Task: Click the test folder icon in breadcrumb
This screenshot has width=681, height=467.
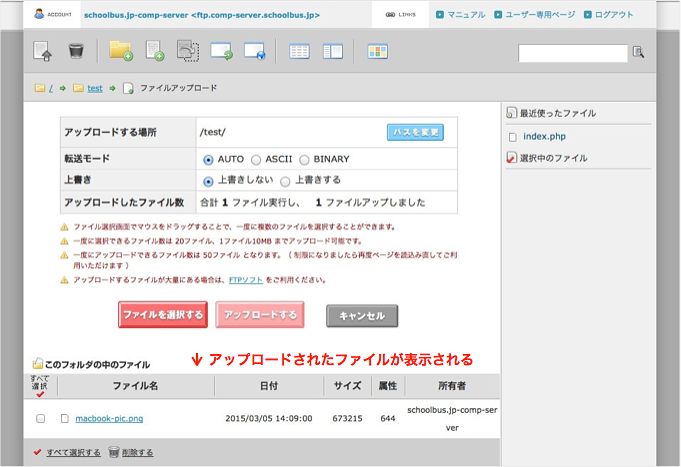Action: pos(78,88)
